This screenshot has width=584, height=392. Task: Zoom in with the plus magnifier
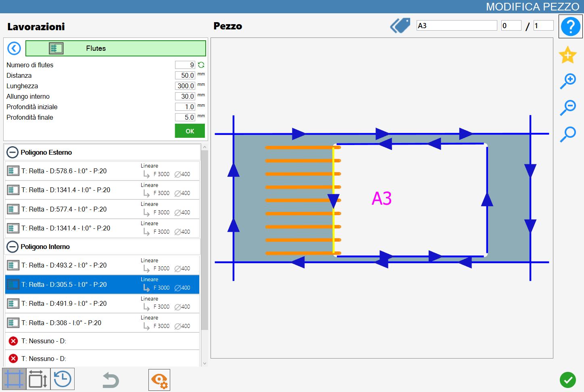(x=568, y=81)
